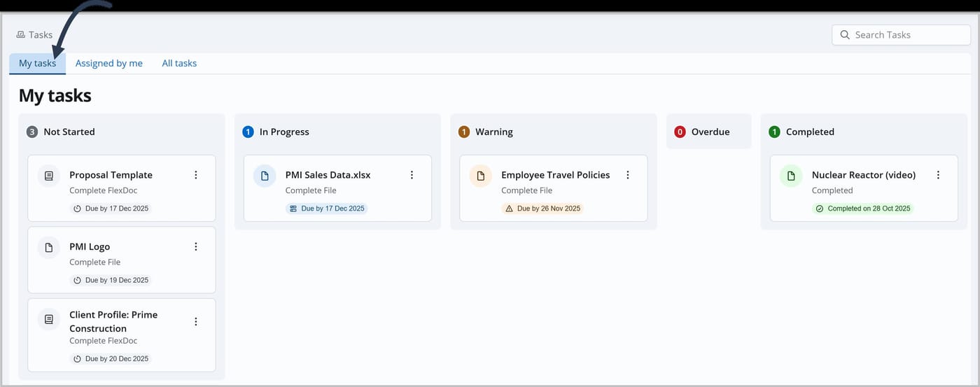Image resolution: width=980 pixels, height=387 pixels.
Task: Open the PMI Logo task title
Action: [90, 246]
